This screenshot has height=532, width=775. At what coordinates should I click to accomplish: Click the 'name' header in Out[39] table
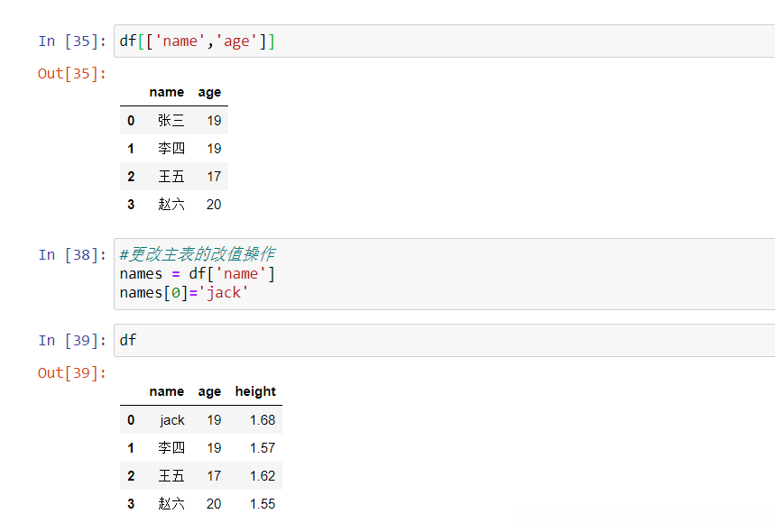pos(167,391)
